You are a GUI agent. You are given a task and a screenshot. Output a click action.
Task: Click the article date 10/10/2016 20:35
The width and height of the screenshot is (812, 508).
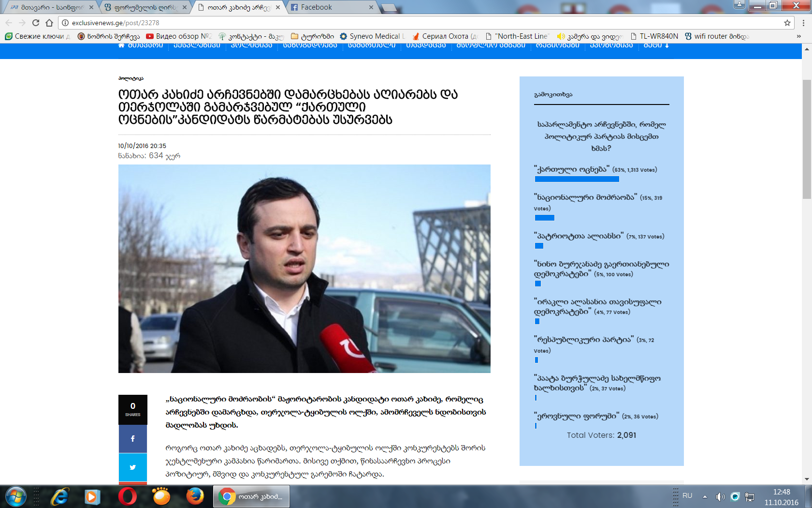tap(142, 146)
